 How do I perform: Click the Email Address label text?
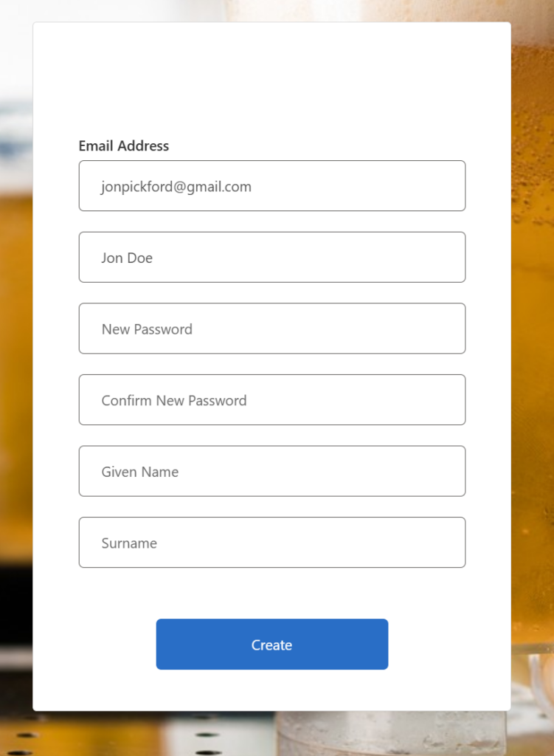pos(124,146)
